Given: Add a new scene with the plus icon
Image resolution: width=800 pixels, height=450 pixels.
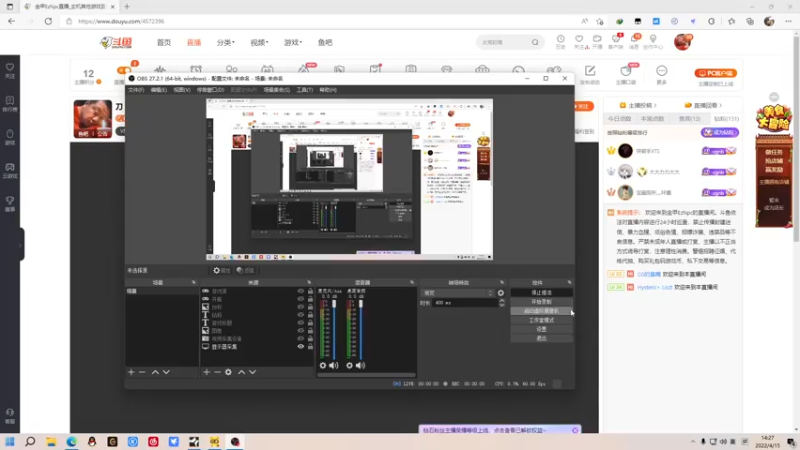Looking at the screenshot, I should [x=131, y=372].
